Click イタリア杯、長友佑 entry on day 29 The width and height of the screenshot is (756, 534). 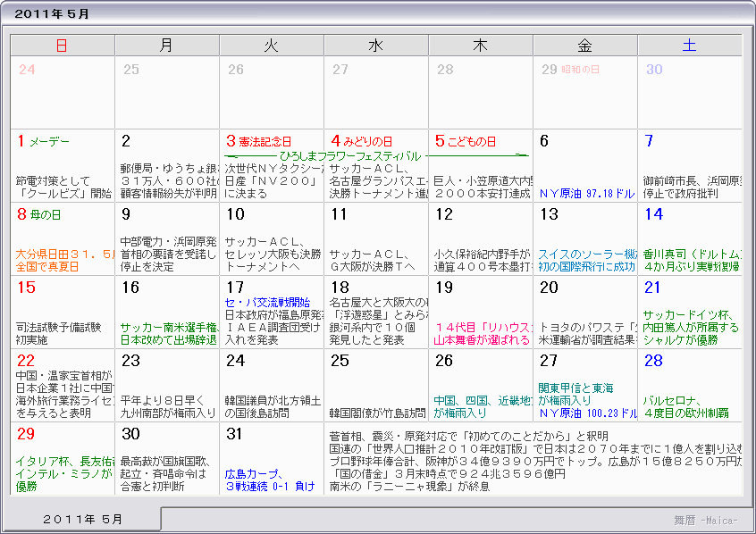pyautogui.click(x=64, y=474)
